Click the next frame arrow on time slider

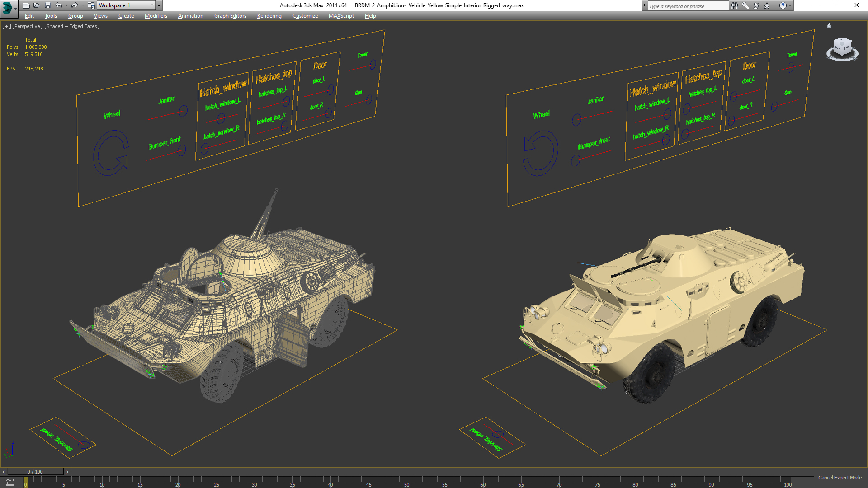pos(67,472)
